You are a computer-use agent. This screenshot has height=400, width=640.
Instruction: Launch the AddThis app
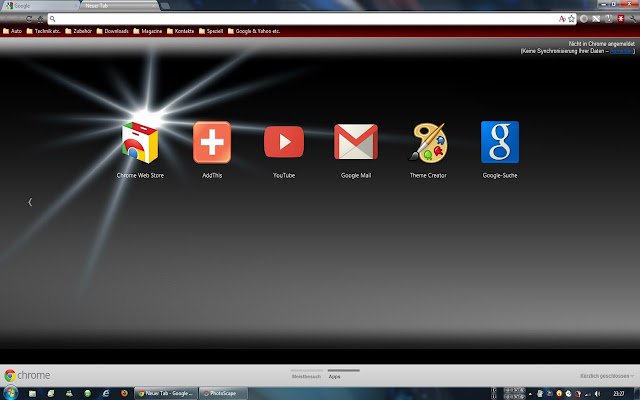coord(212,142)
